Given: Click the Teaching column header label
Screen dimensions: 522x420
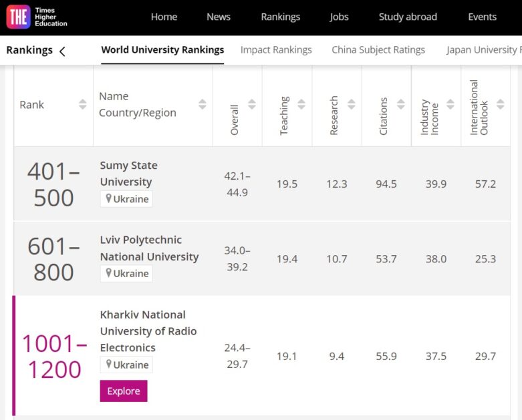Looking at the screenshot, I should coord(284,116).
